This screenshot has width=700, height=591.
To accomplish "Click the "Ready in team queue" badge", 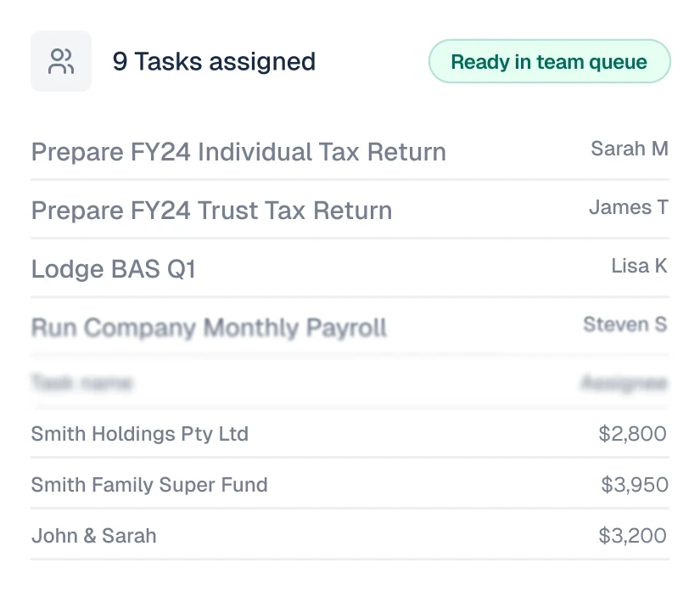I will [x=549, y=61].
